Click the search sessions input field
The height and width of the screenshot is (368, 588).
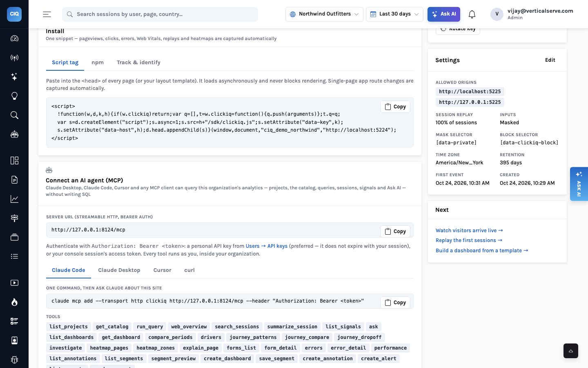click(x=160, y=14)
